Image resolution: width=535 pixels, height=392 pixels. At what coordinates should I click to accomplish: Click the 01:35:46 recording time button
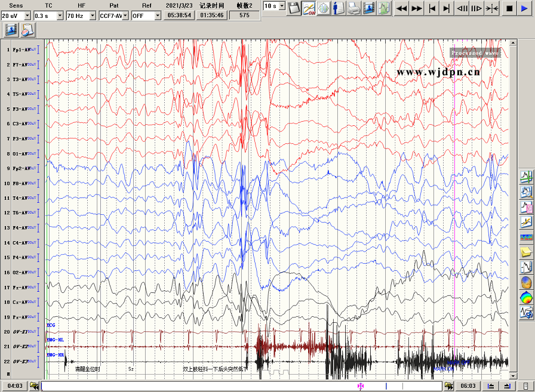[x=212, y=16]
